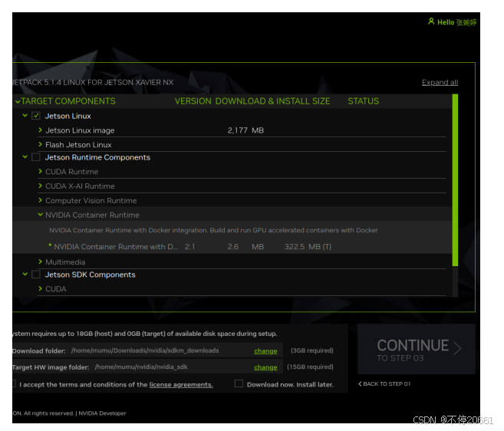The height and width of the screenshot is (431, 504).
Task: Click the Expand all link
Action: pyautogui.click(x=440, y=82)
